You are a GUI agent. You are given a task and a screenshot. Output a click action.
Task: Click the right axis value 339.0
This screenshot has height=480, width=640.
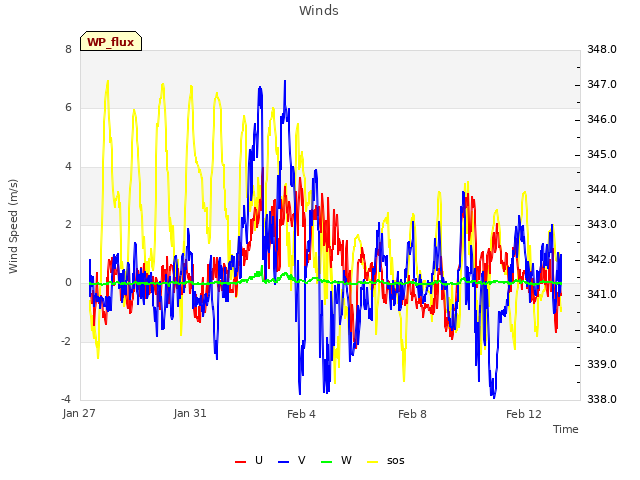[x=602, y=364]
